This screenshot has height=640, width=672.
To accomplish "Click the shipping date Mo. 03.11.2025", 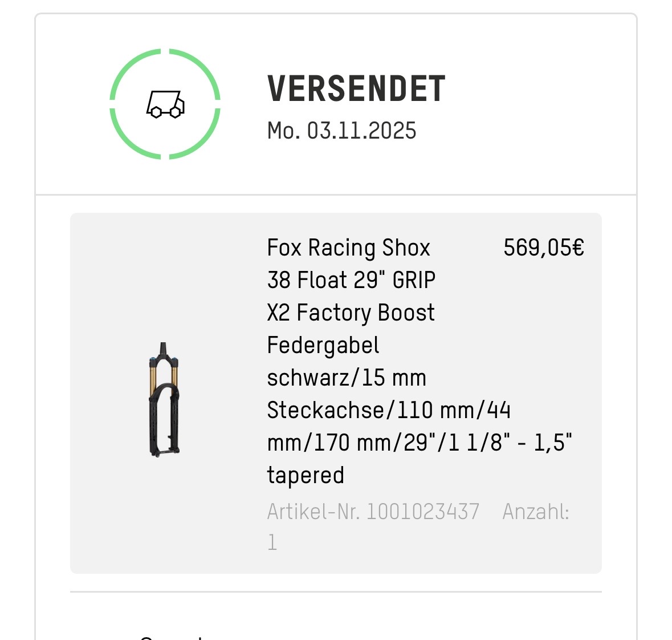I will coord(341,131).
